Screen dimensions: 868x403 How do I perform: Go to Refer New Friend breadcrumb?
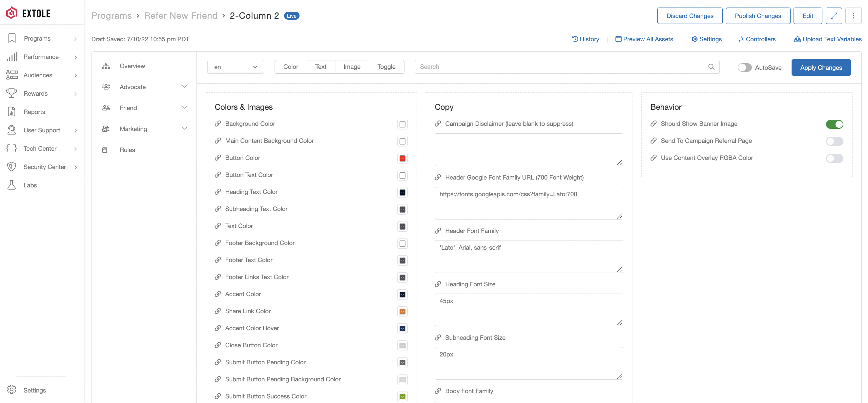pyautogui.click(x=181, y=15)
